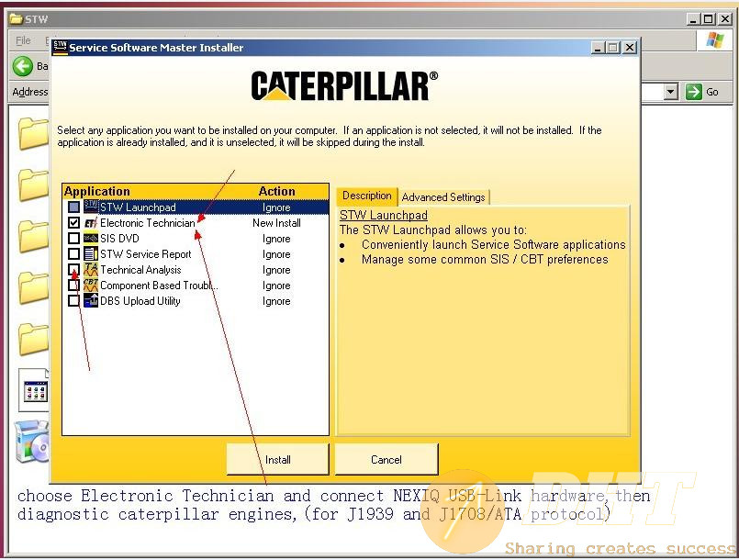The width and height of the screenshot is (739, 560).
Task: Switch to the Description tab
Action: tap(366, 196)
